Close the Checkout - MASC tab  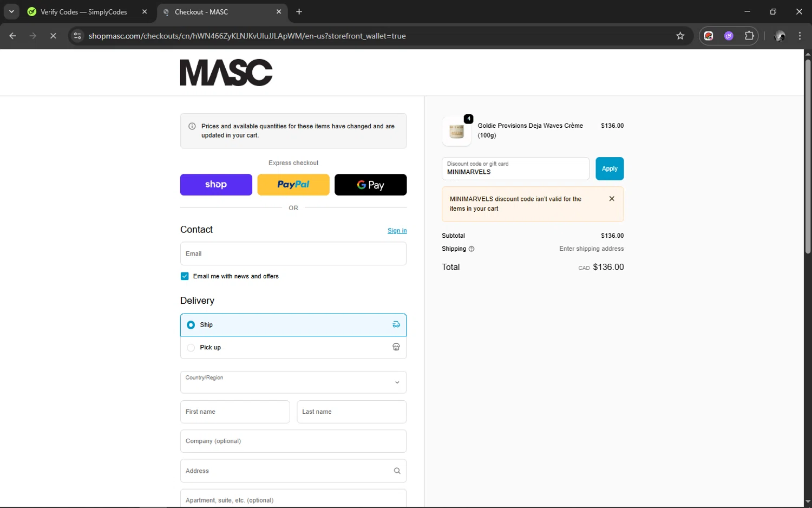click(279, 11)
